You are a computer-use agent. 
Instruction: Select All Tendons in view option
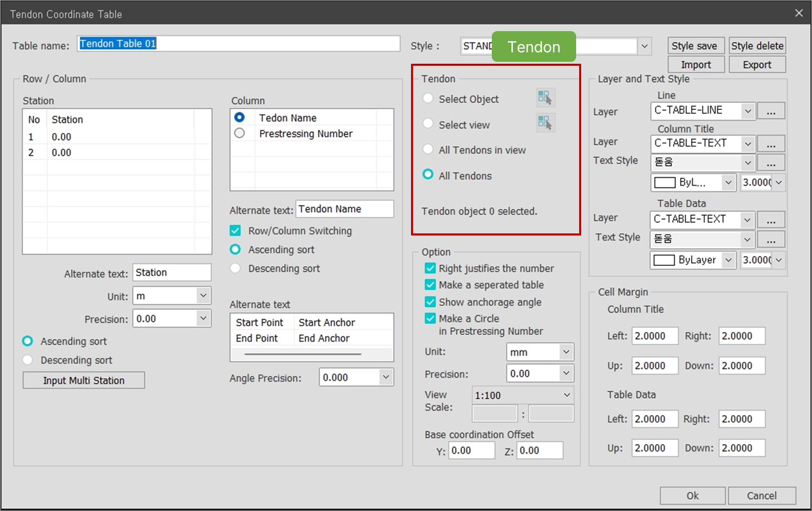pyautogui.click(x=428, y=149)
